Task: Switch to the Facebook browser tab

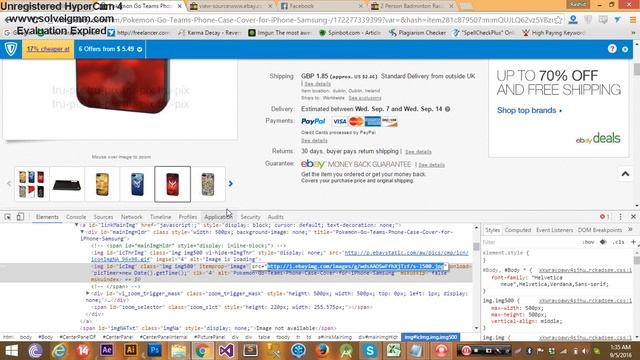Action: click(322, 6)
